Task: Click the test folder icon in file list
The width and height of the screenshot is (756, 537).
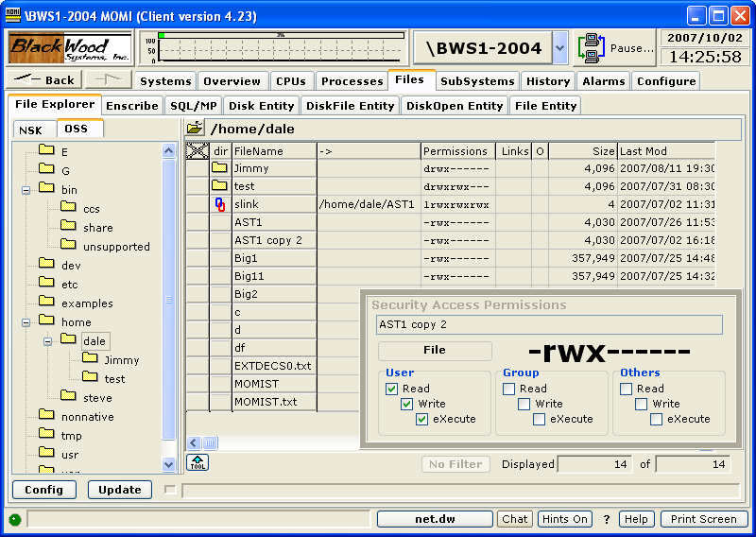Action: pyautogui.click(x=219, y=185)
